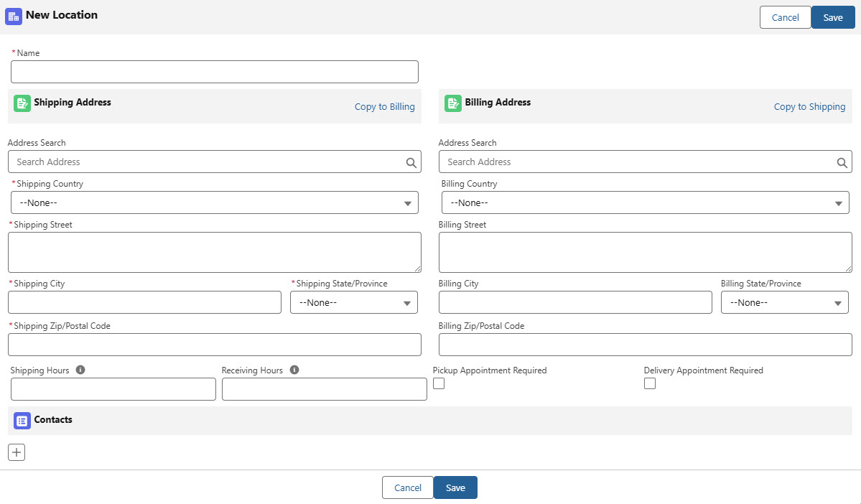Focus the Shipping Zip/Postal Code field
This screenshot has height=504, width=861.
click(215, 345)
